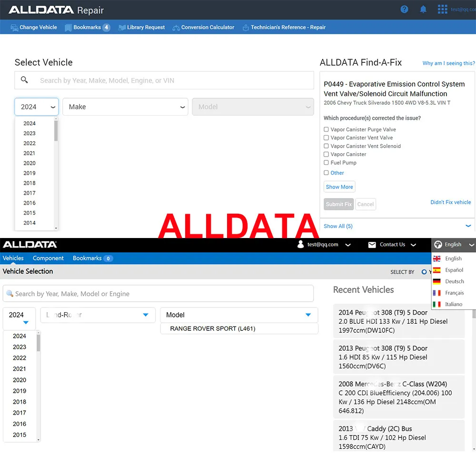
Task: Click the Show More button
Action: tap(339, 187)
